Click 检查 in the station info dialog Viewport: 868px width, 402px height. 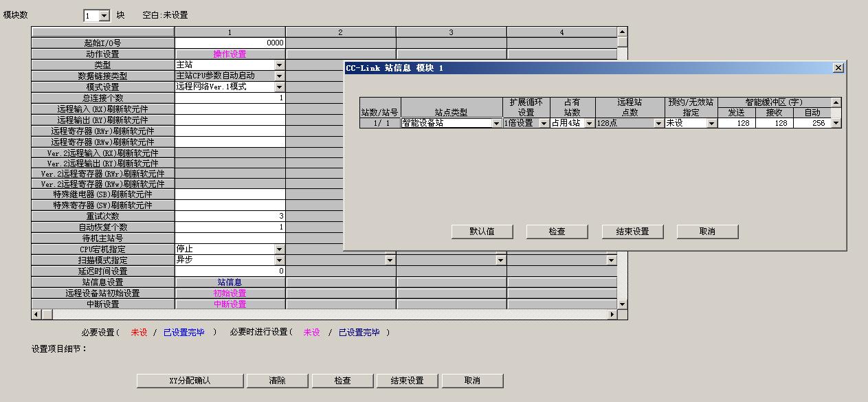tap(557, 232)
